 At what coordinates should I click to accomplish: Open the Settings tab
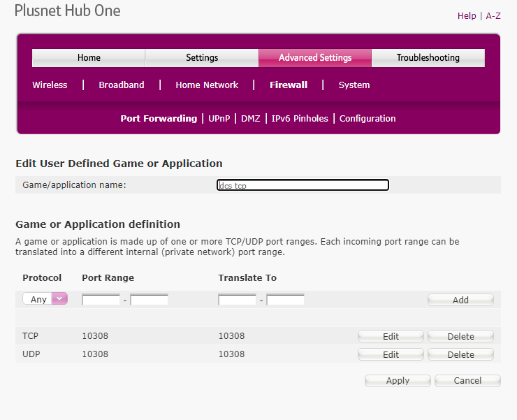tap(202, 58)
